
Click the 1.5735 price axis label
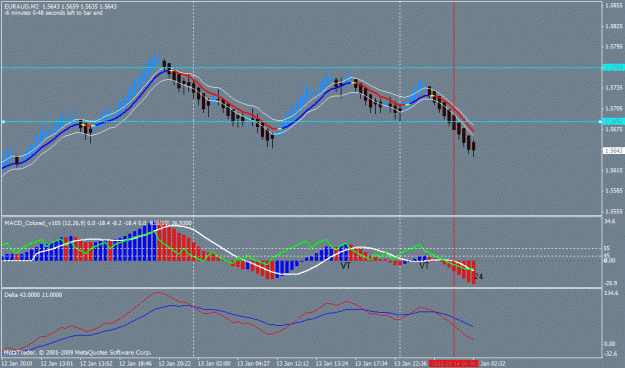(614, 87)
